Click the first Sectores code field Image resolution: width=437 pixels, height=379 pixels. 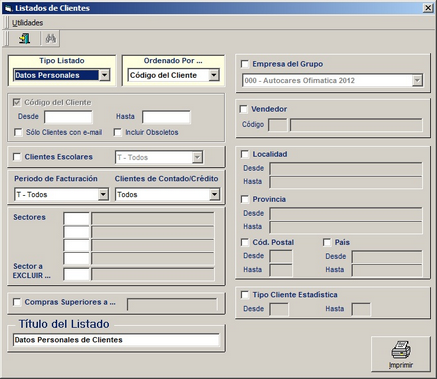pos(77,219)
